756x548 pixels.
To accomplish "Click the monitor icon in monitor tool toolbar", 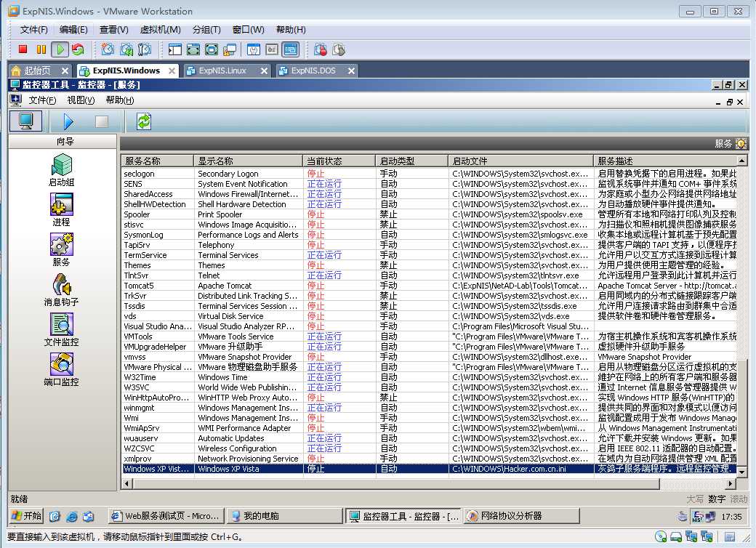I will point(26,121).
